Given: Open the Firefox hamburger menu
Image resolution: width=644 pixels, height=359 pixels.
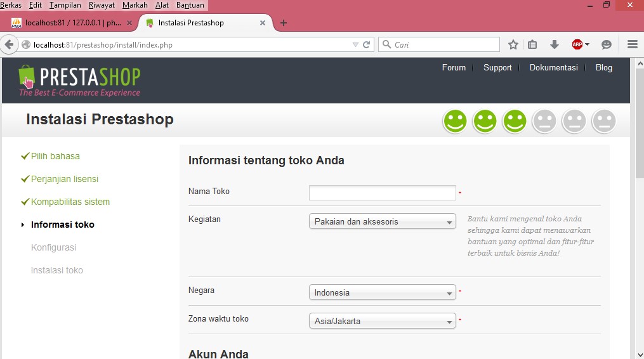Looking at the screenshot, I should [x=633, y=44].
